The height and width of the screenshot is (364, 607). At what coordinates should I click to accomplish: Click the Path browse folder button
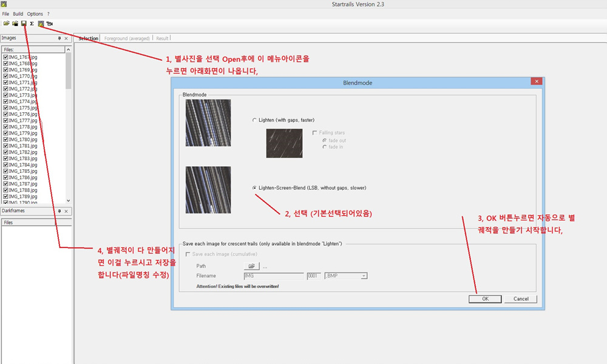tap(251, 266)
